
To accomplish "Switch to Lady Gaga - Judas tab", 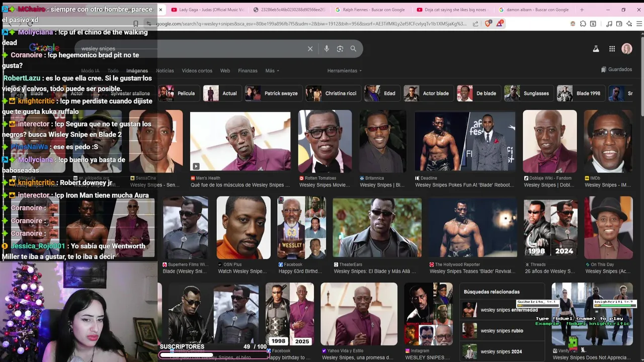I will click(208, 10).
